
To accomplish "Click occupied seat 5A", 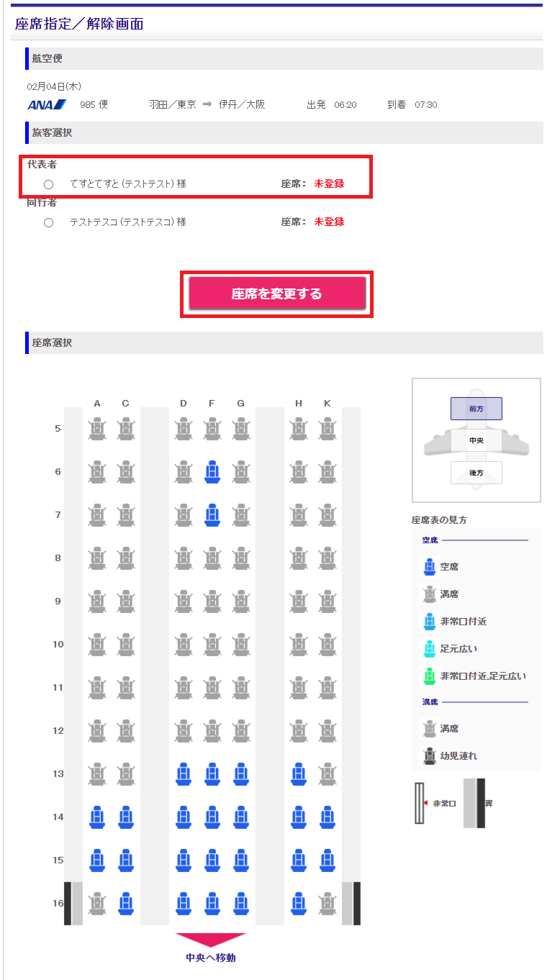I will coord(97,429).
